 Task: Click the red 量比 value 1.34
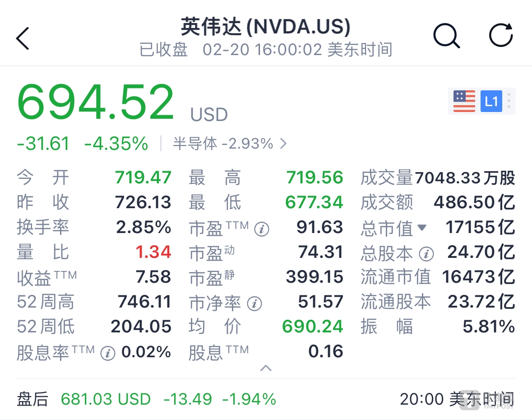coord(153,252)
